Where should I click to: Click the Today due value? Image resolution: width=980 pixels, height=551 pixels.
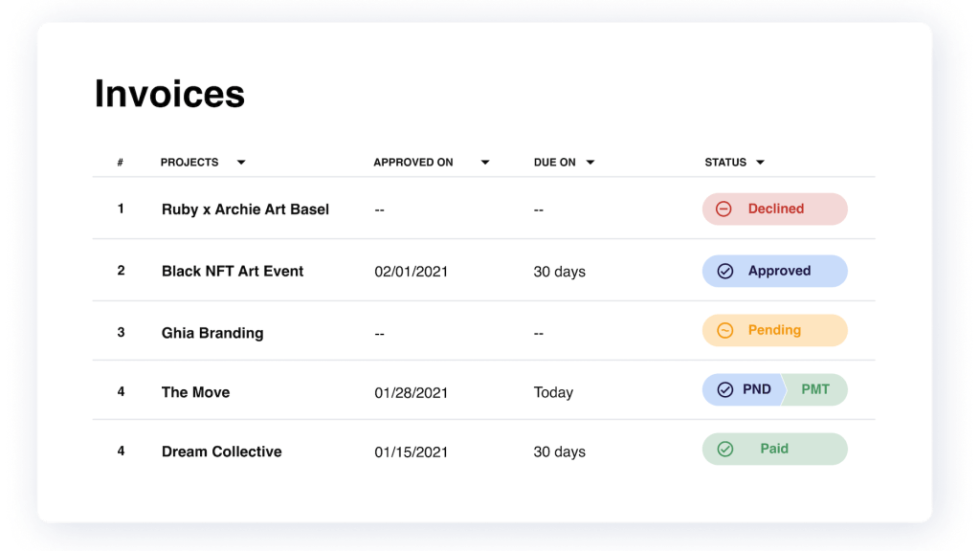point(553,393)
